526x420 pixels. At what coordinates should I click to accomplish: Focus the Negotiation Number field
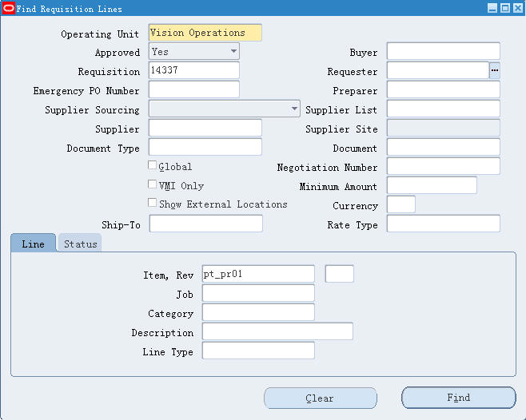pos(444,166)
